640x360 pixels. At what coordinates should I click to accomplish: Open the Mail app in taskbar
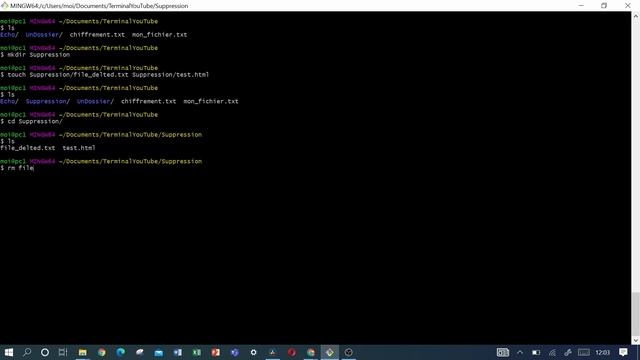coord(159,352)
